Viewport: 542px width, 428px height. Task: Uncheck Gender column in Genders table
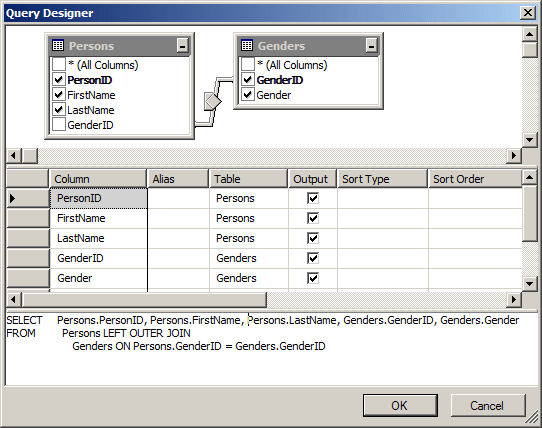(x=247, y=95)
